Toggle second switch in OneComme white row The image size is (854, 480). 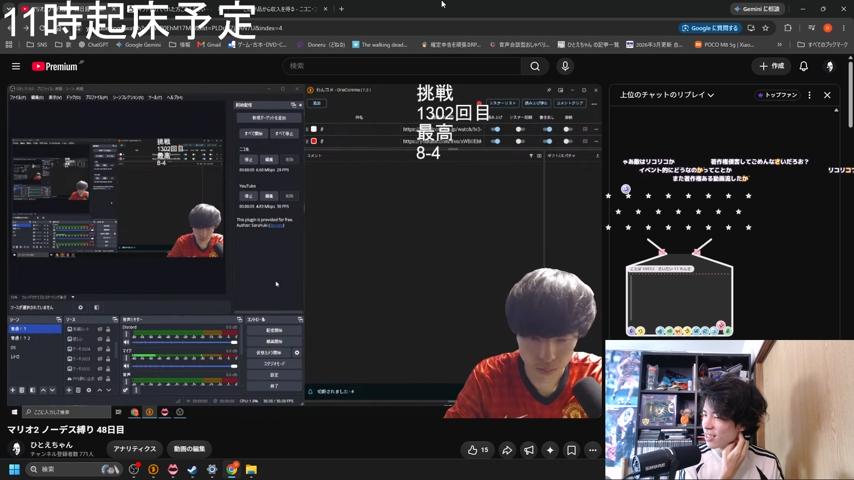(520, 129)
